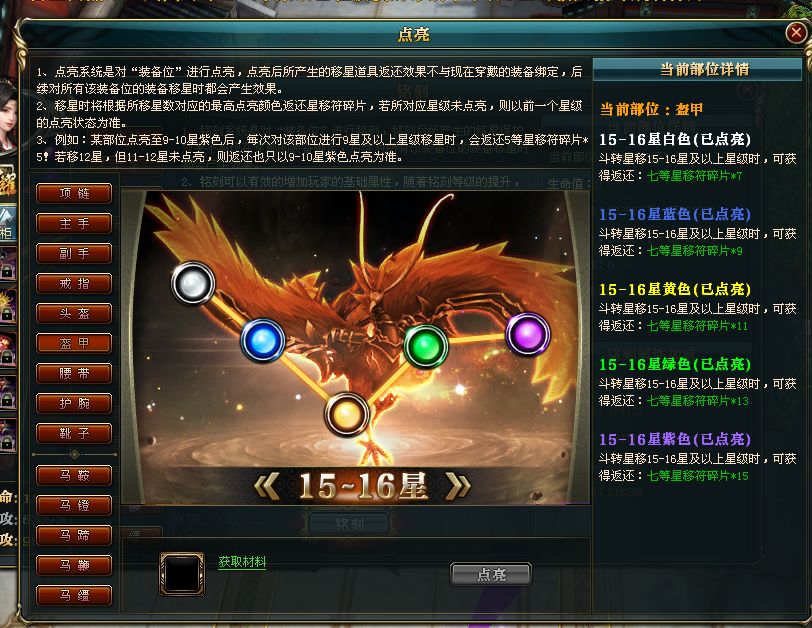Select the purple orb node
The width and height of the screenshot is (812, 628).
(527, 334)
